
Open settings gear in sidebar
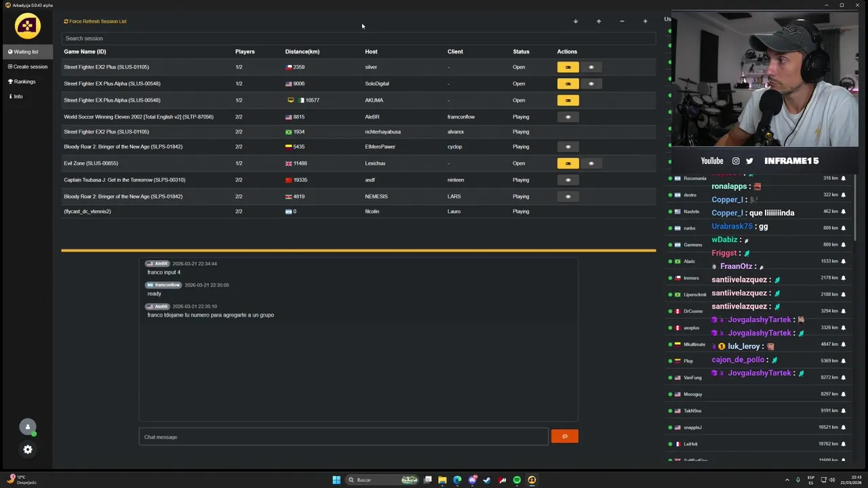click(28, 449)
